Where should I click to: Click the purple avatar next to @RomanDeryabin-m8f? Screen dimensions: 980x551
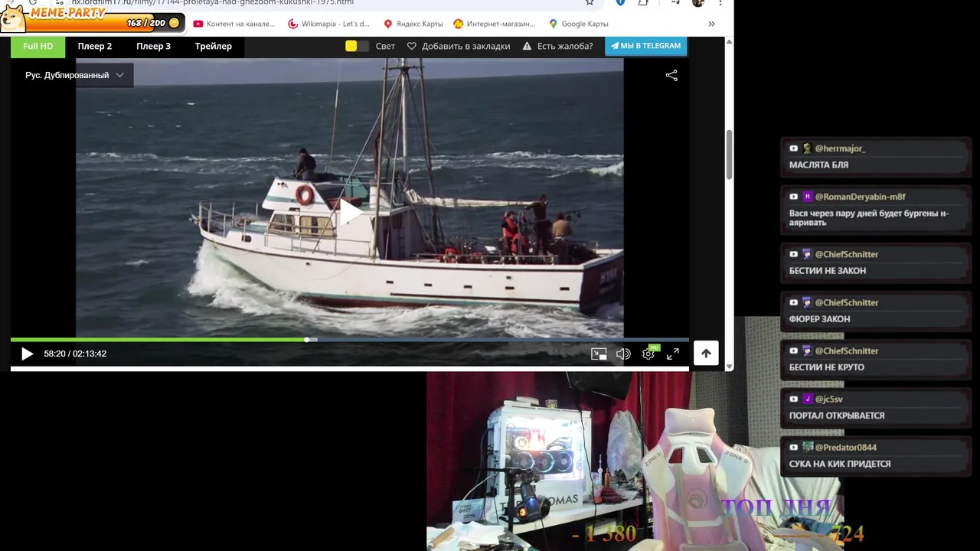pyautogui.click(x=807, y=197)
